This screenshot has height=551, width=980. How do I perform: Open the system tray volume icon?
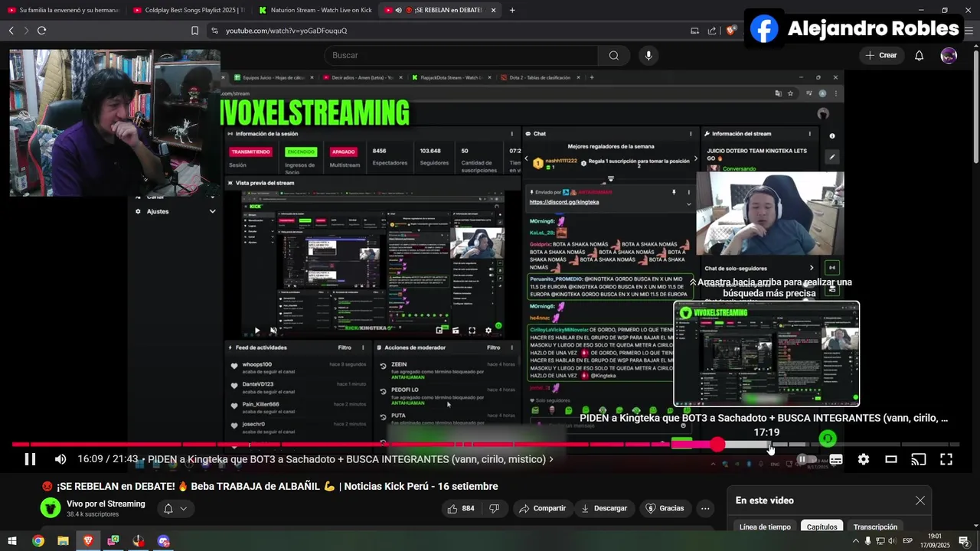[x=891, y=541]
